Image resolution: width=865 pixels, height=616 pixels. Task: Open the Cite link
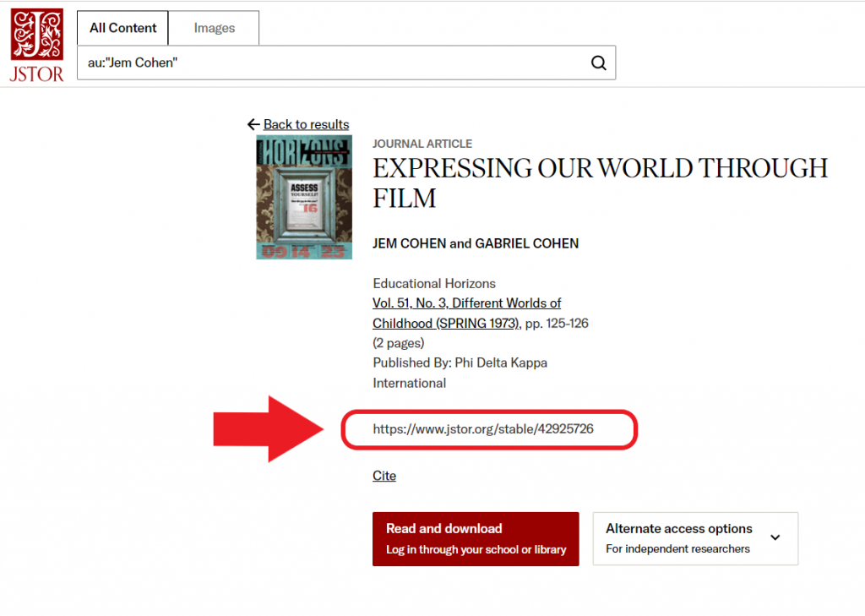click(384, 475)
